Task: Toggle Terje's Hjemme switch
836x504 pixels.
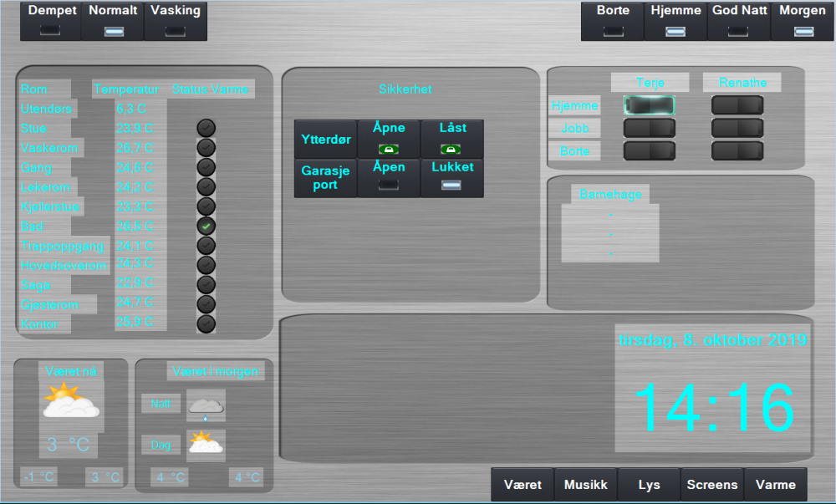Action: point(649,104)
